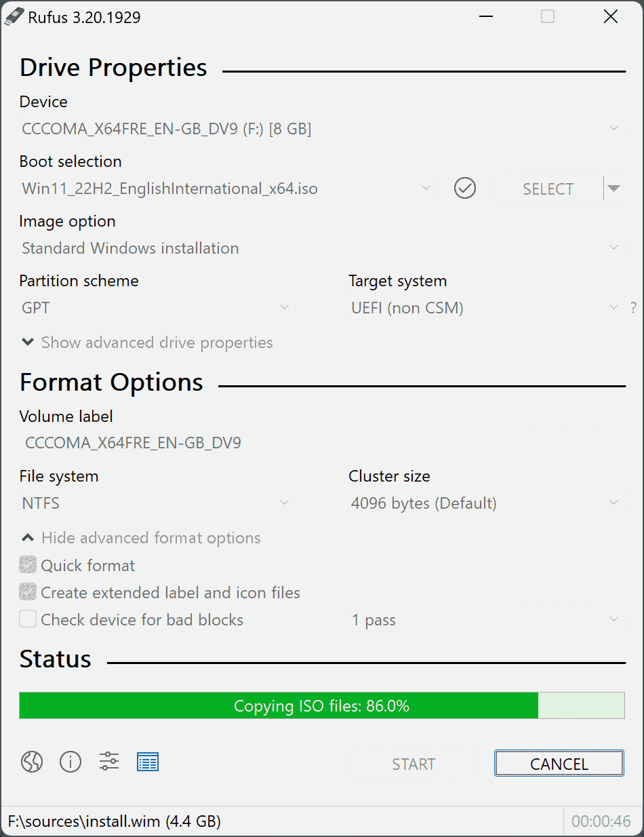644x837 pixels.
Task: Click the ISO checksum checkmark icon
Action: [465, 188]
